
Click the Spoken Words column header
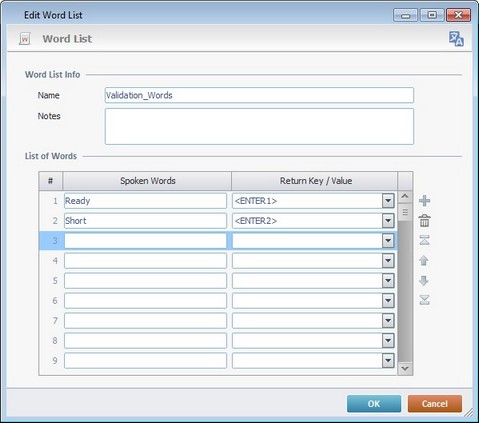(x=147, y=181)
